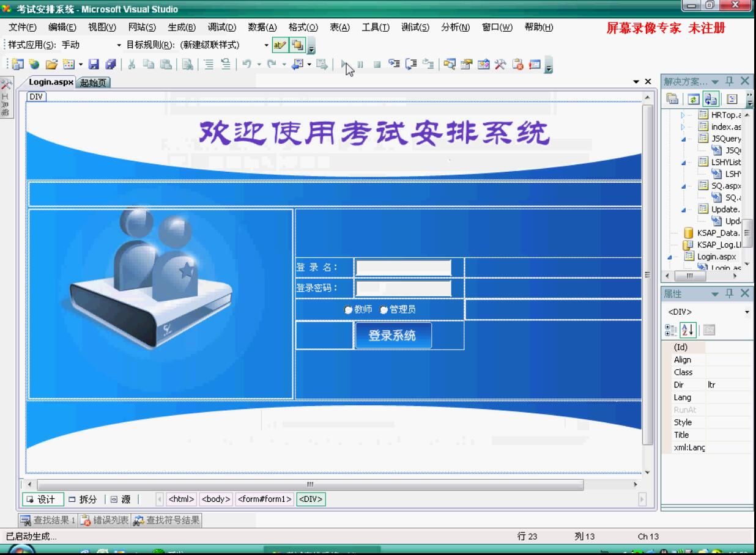Open the 样式应用 dropdown

[119, 45]
